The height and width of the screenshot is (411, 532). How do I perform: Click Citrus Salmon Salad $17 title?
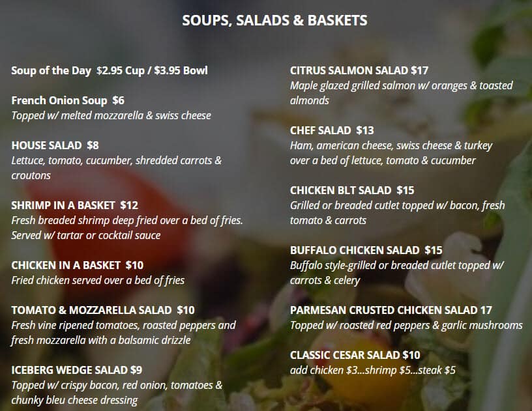tap(359, 70)
